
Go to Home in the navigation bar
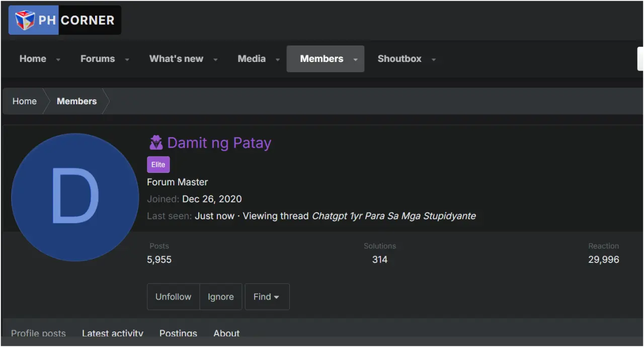33,59
